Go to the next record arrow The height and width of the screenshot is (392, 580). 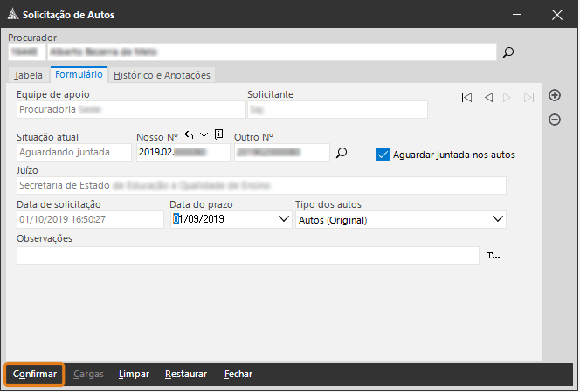[507, 97]
